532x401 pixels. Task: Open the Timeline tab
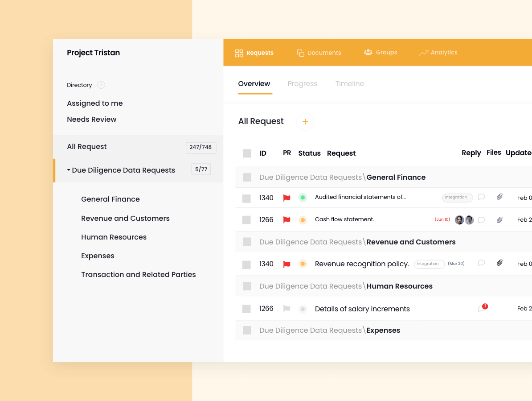pyautogui.click(x=349, y=84)
